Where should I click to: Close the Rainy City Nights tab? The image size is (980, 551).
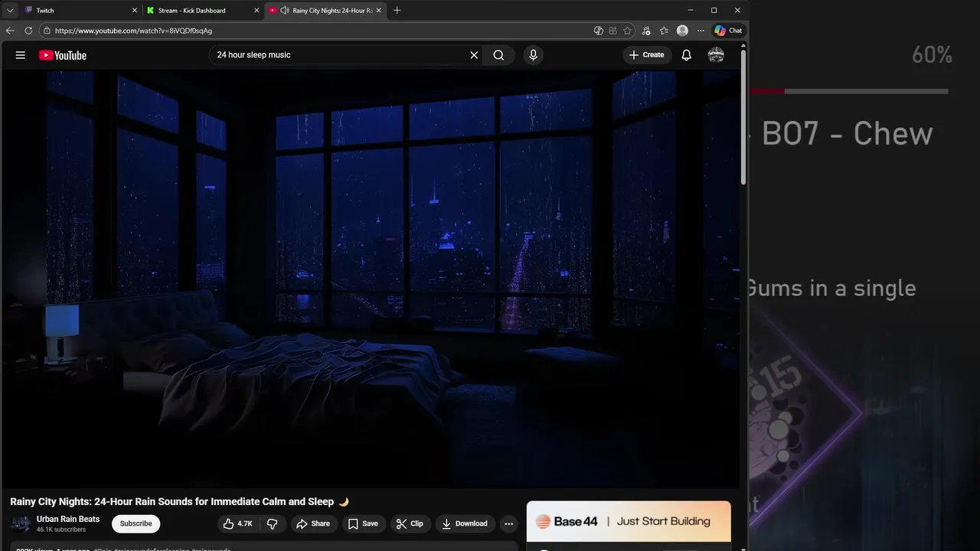click(x=378, y=11)
